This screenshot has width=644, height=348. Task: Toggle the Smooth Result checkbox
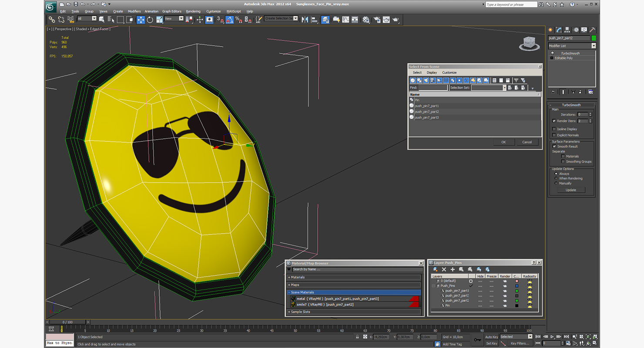point(554,147)
